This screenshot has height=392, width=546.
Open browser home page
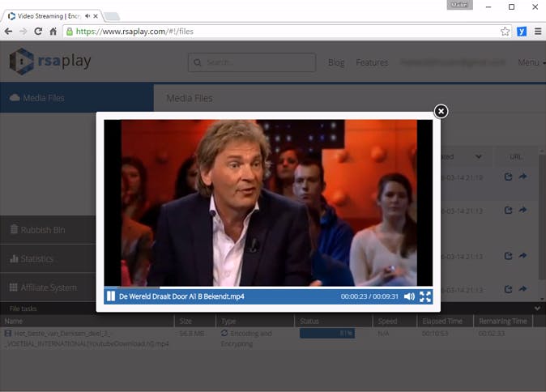coord(53,32)
